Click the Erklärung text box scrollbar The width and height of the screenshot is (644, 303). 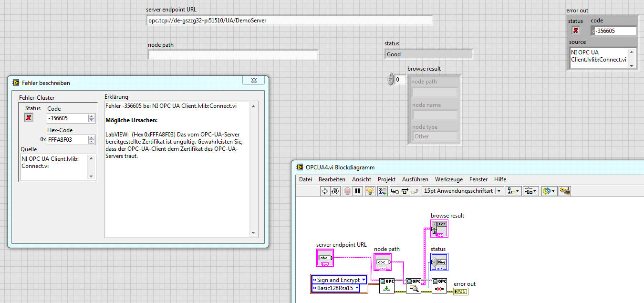pos(254,169)
